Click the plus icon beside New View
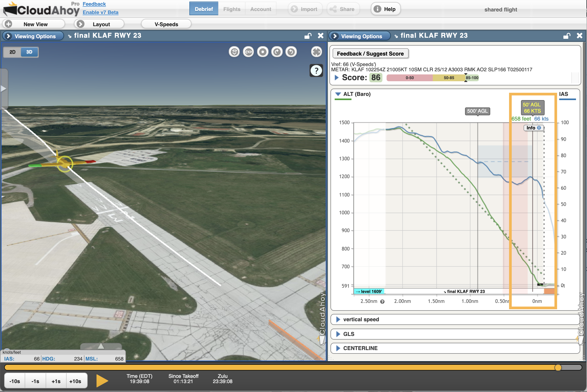Viewport: 587px width, 392px height. [8, 24]
